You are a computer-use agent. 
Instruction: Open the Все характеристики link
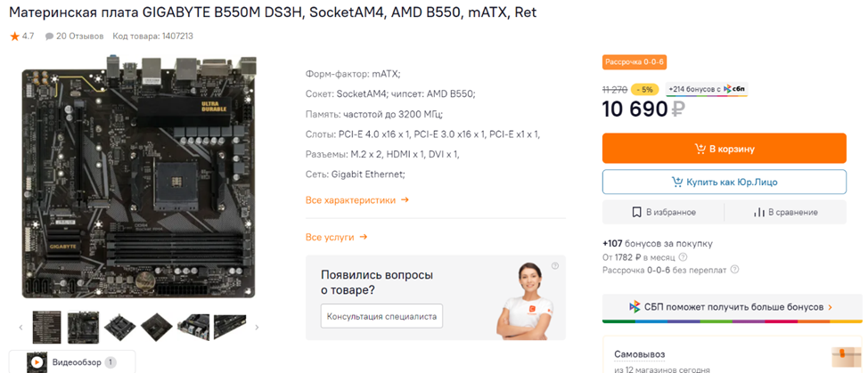356,200
